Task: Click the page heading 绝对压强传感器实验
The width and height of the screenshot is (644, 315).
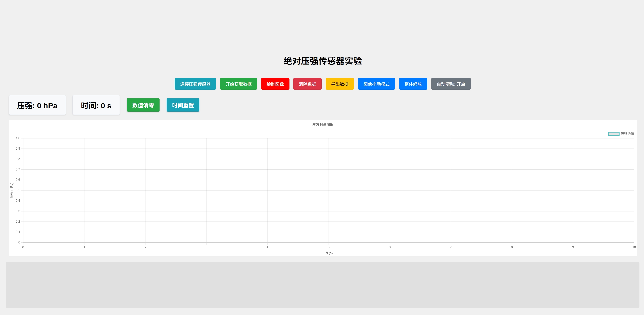Action: coord(323,61)
